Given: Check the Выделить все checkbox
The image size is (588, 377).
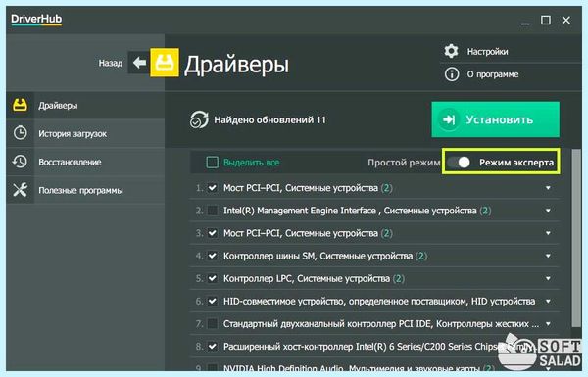Looking at the screenshot, I should (213, 163).
